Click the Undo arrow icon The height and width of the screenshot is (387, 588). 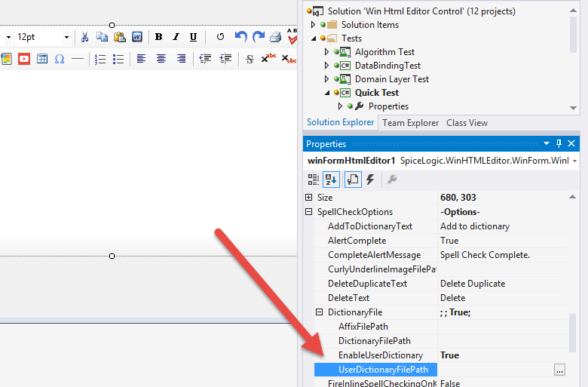click(x=240, y=37)
